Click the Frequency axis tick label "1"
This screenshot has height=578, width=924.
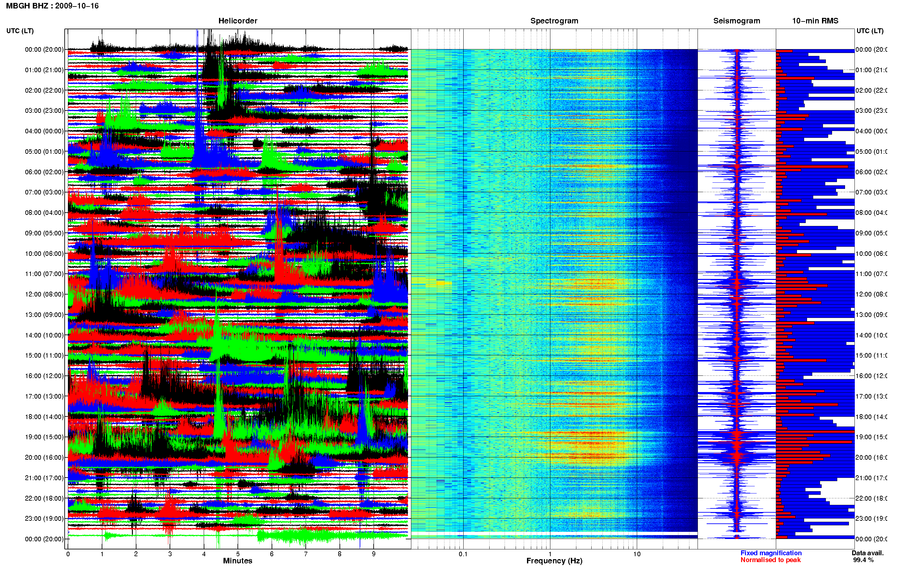(x=550, y=554)
